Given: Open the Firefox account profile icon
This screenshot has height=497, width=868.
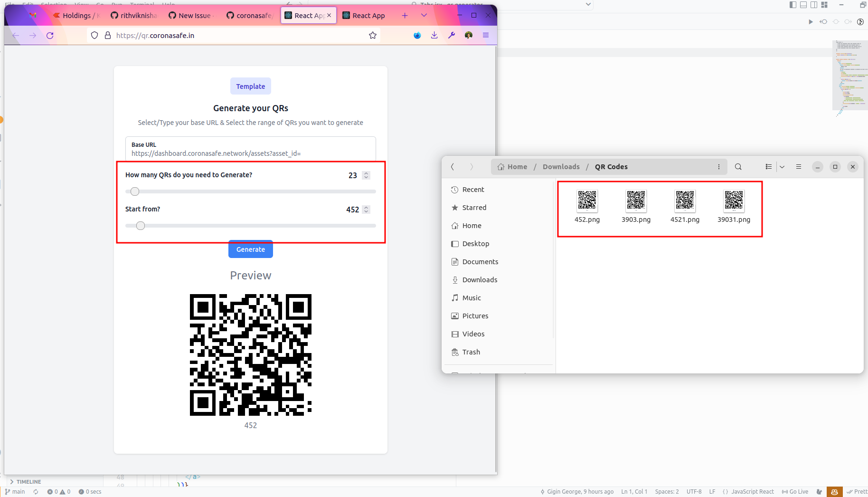Looking at the screenshot, I should click(x=468, y=35).
